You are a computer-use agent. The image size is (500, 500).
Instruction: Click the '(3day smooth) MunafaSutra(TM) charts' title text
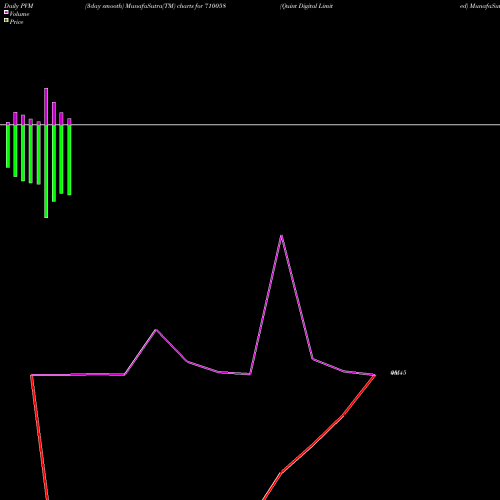pyautogui.click(x=139, y=6)
